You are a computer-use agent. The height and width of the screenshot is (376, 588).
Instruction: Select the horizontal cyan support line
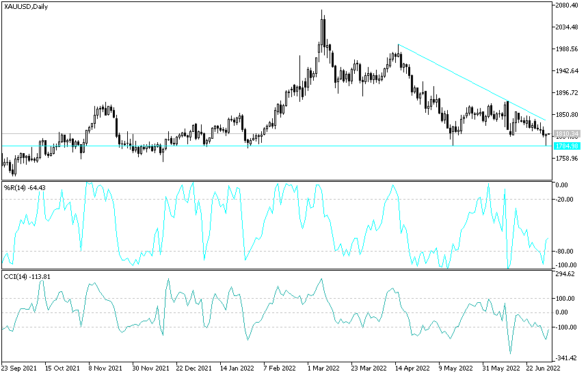coord(277,146)
